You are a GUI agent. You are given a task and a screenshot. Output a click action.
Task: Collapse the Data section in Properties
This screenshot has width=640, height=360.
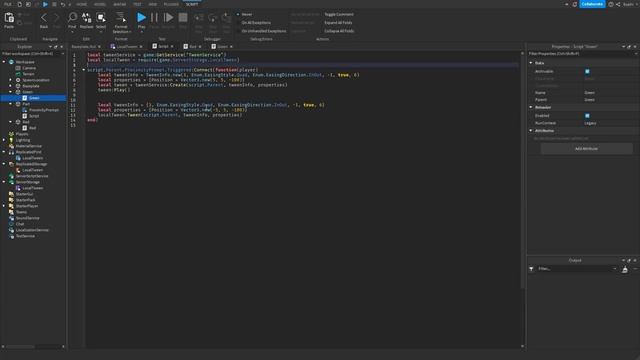point(531,63)
